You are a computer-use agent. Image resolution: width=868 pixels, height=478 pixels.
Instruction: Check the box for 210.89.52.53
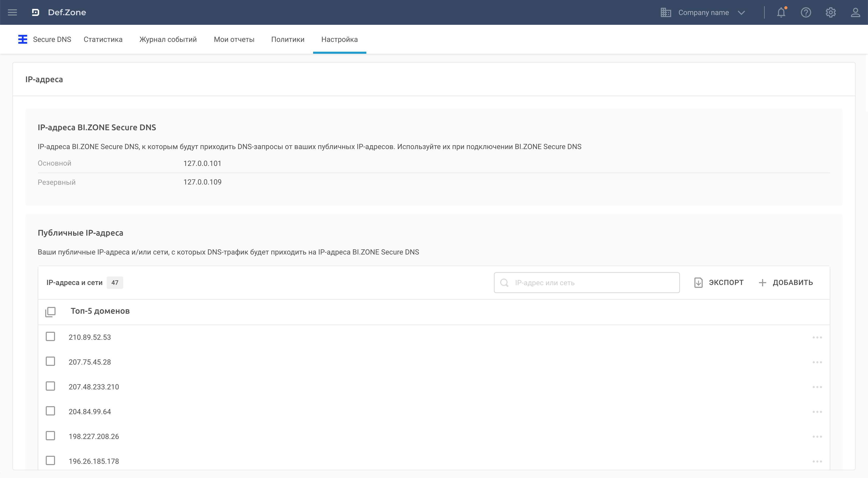[50, 336]
